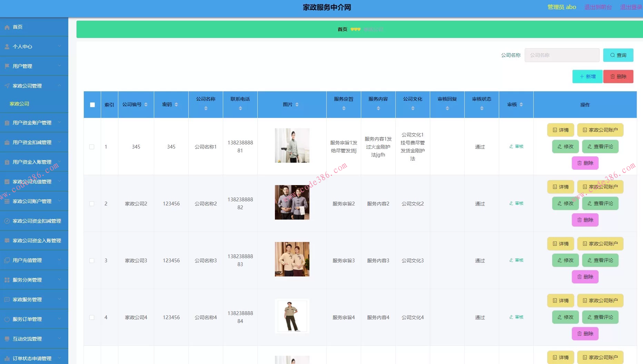Click the grid icon beside 家政公司账户管理
Screen dimensions: 643x364
coord(7,201)
